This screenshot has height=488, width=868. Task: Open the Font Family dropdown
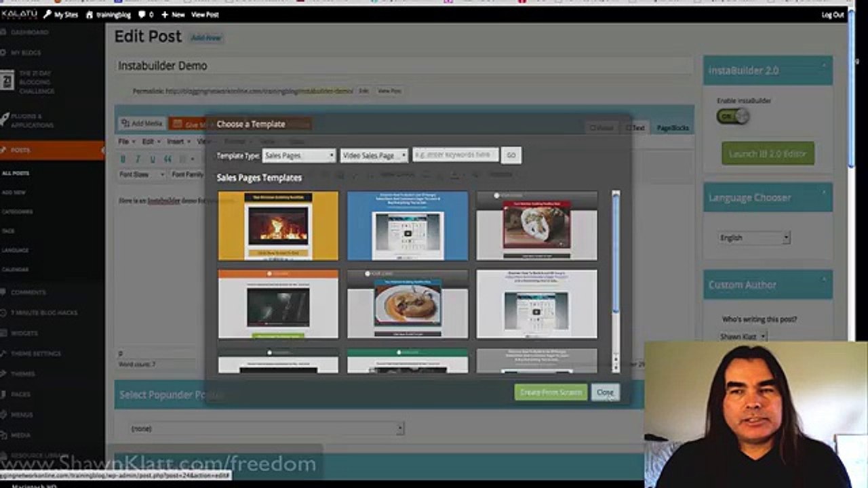coord(188,174)
